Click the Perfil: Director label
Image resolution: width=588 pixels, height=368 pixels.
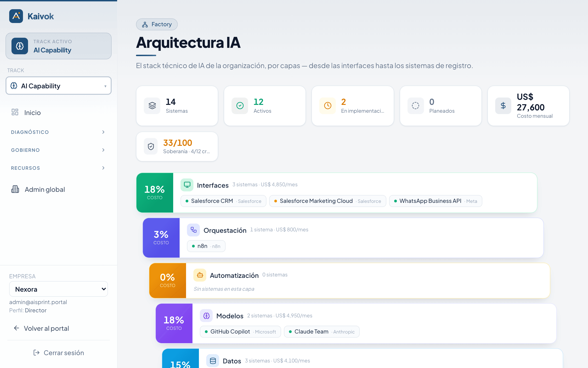(28, 310)
